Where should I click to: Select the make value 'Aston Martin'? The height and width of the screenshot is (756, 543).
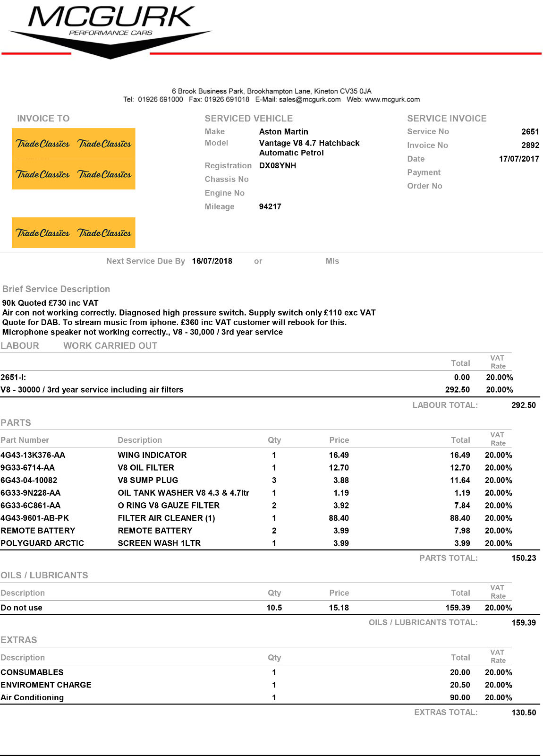(x=284, y=132)
